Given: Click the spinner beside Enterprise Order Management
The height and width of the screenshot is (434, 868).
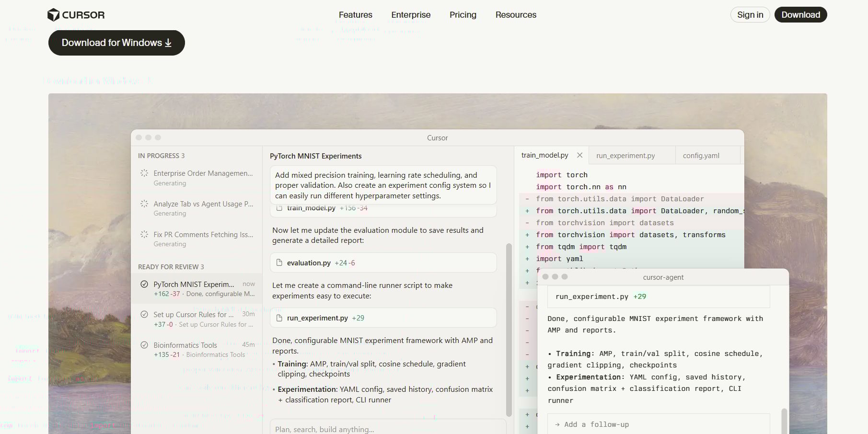Looking at the screenshot, I should [x=144, y=173].
